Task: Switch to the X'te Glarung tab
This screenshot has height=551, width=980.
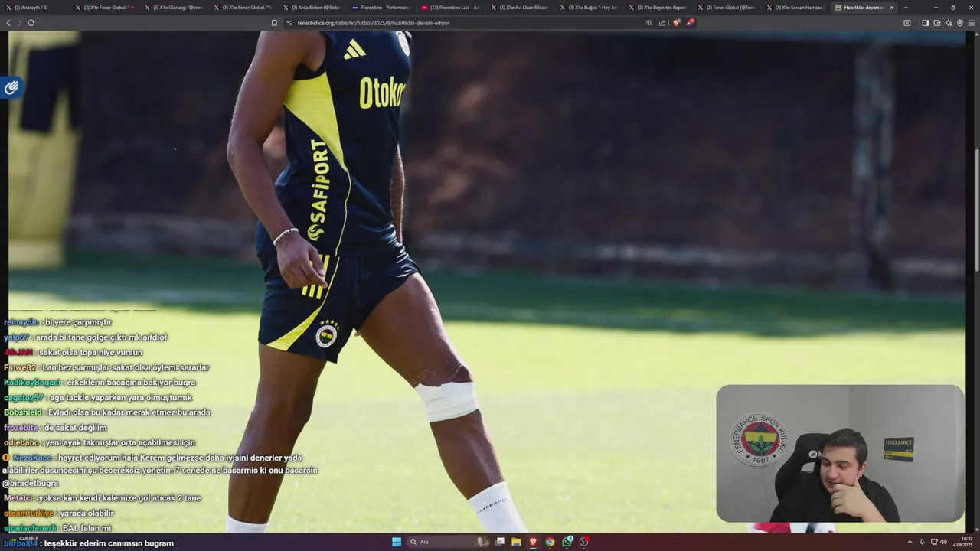Action: tap(172, 8)
